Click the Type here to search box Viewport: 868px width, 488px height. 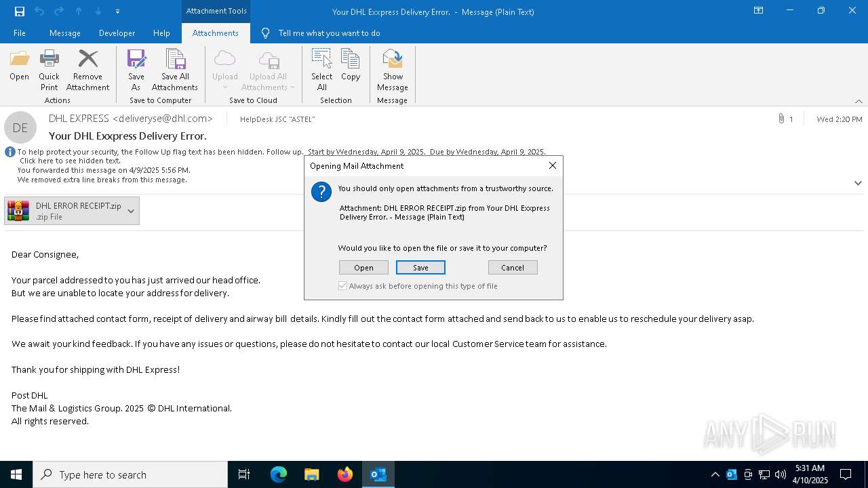pyautogui.click(x=130, y=474)
